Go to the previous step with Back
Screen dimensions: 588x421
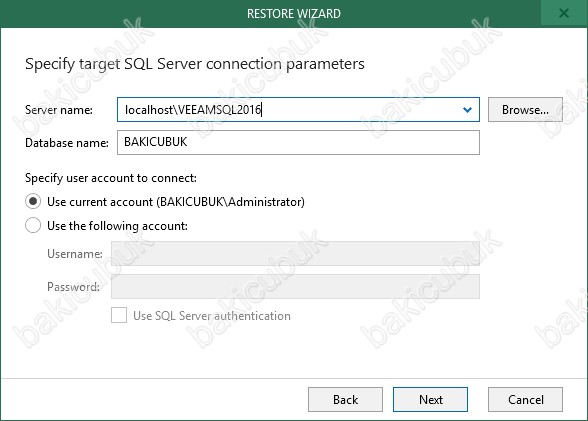tap(345, 400)
